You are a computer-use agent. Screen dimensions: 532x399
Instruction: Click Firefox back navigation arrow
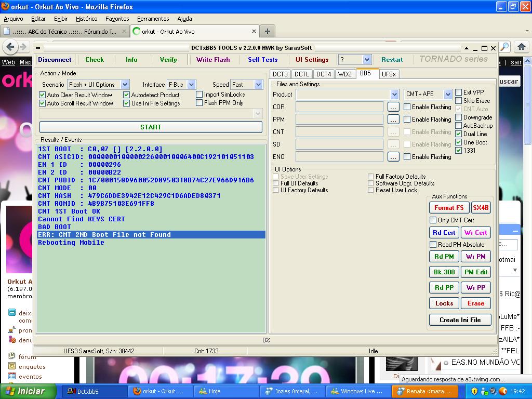[x=10, y=47]
